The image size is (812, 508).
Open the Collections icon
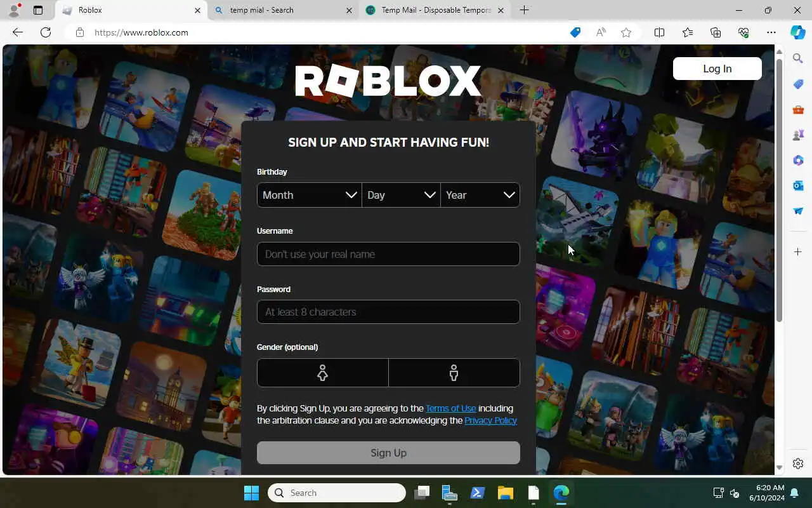coord(716,32)
